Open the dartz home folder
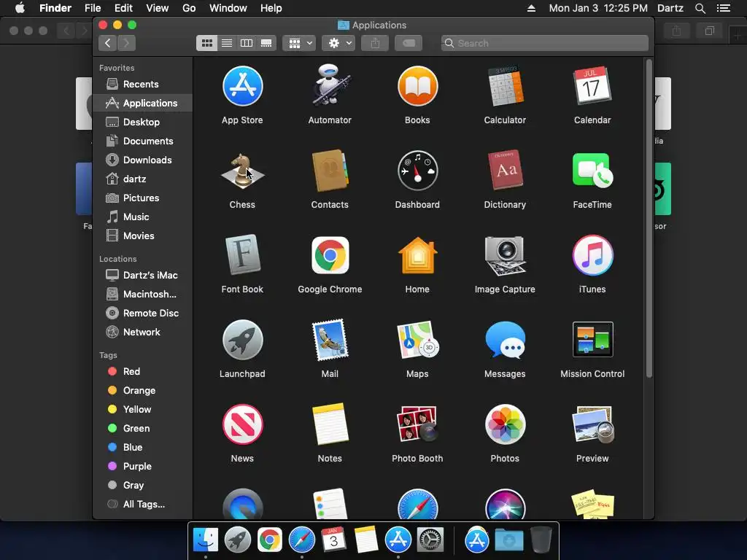747x560 pixels. click(143, 179)
